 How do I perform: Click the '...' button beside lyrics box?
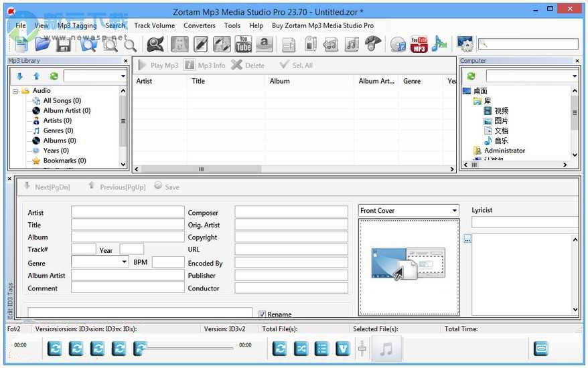(467, 239)
